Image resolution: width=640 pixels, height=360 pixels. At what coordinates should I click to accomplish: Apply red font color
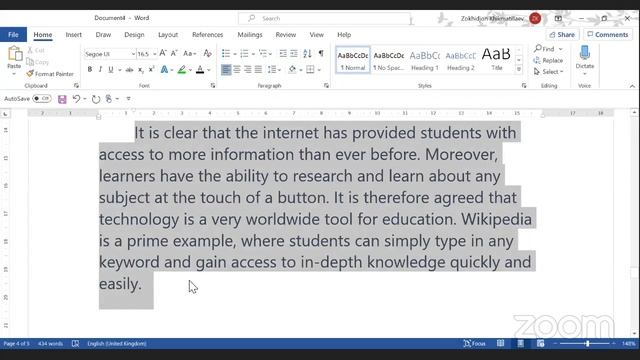(x=200, y=70)
